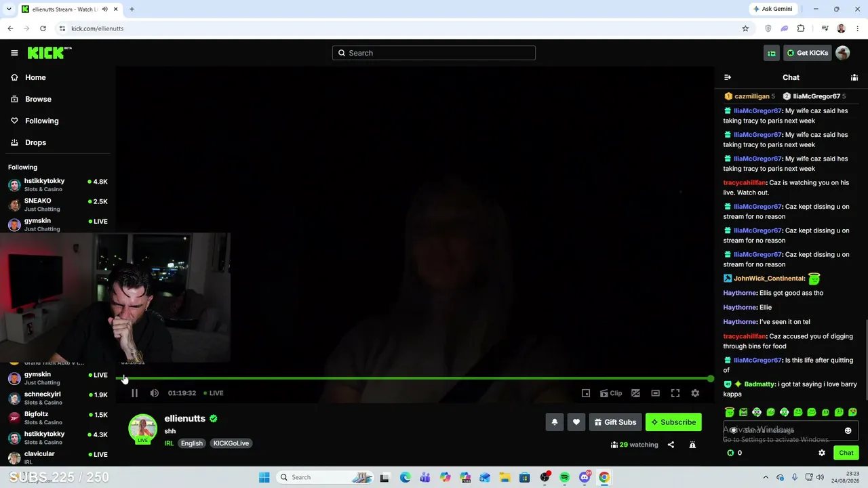Open the user profile avatar menu
Screen dimensions: 868x488
pos(843,53)
